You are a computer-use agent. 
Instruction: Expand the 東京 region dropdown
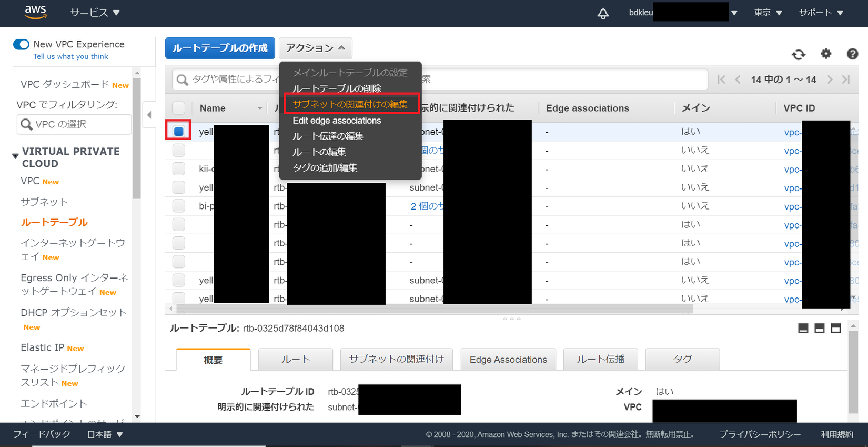(x=768, y=13)
